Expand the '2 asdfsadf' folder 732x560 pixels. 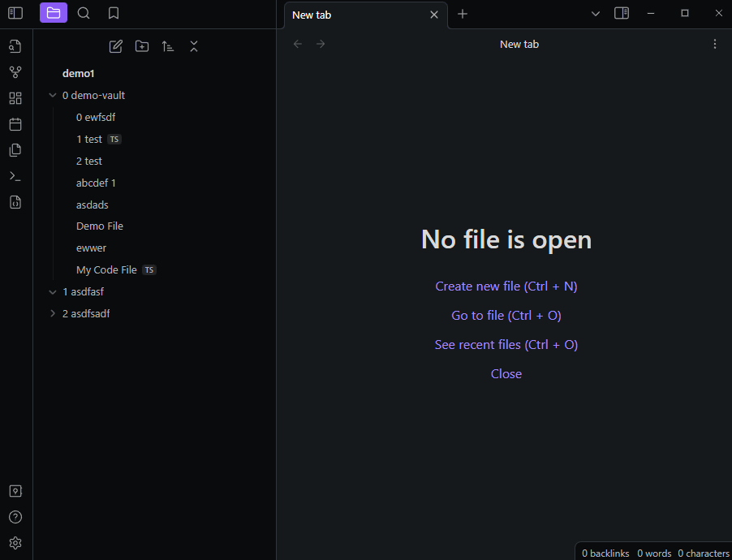coord(52,313)
